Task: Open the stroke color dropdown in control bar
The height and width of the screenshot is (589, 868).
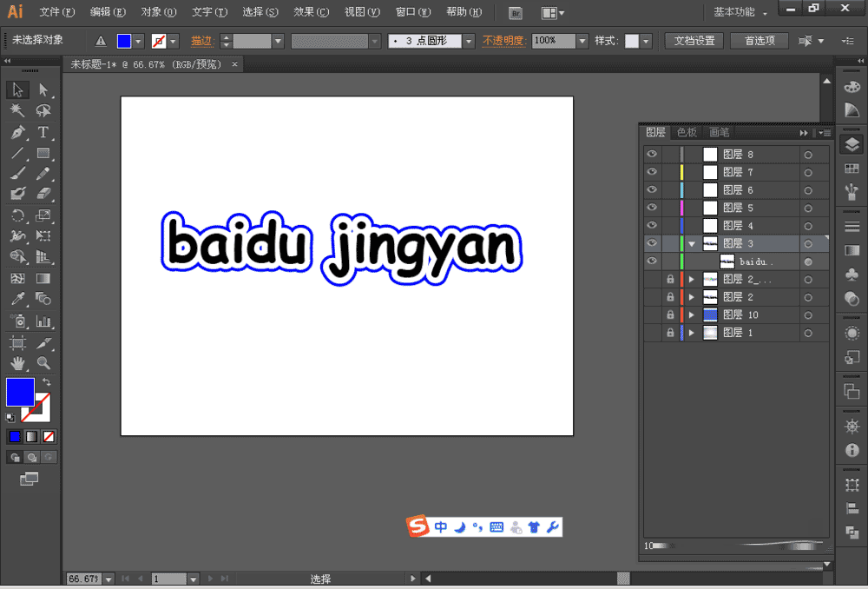Action: 174,41
